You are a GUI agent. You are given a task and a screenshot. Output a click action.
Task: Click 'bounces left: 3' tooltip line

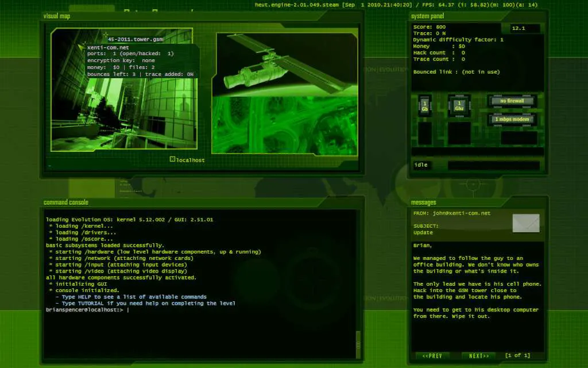(x=111, y=74)
